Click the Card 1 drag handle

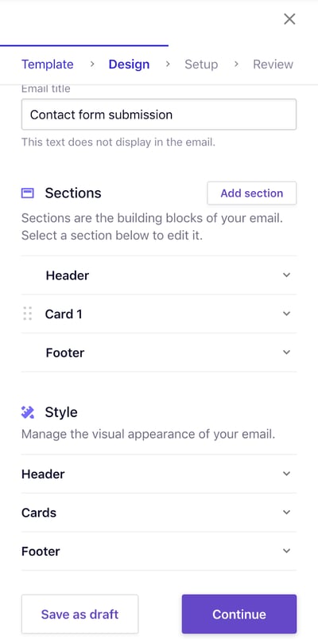(x=28, y=314)
